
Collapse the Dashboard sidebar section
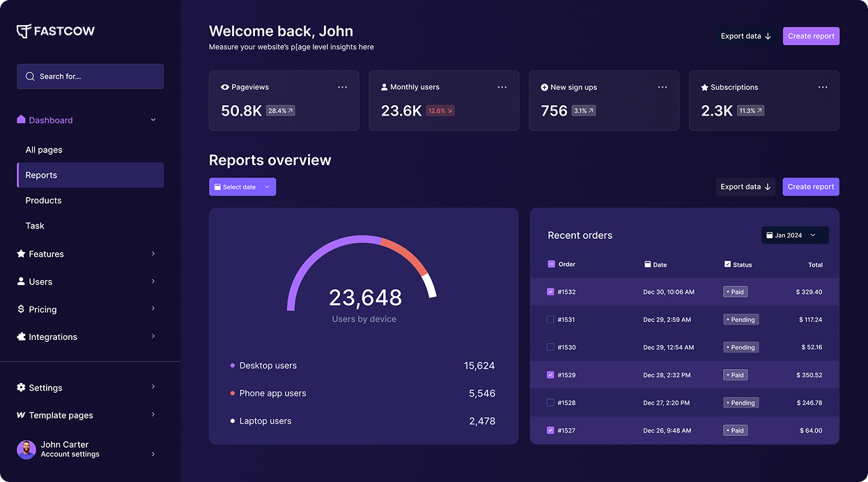[153, 119]
